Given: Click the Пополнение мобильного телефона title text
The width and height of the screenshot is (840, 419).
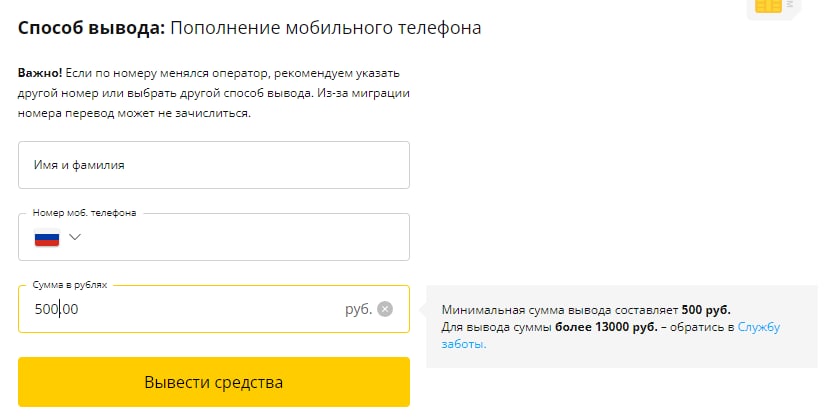Looking at the screenshot, I should [326, 28].
